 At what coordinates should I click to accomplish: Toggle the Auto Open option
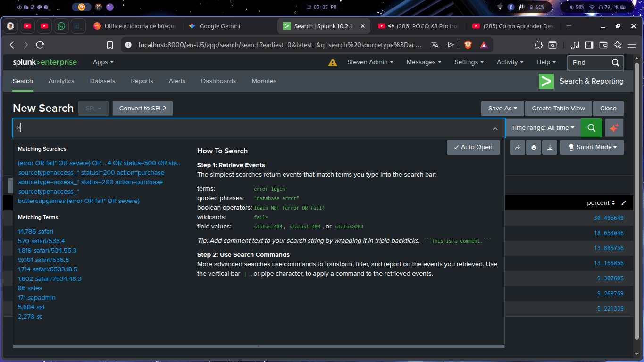pos(473,147)
